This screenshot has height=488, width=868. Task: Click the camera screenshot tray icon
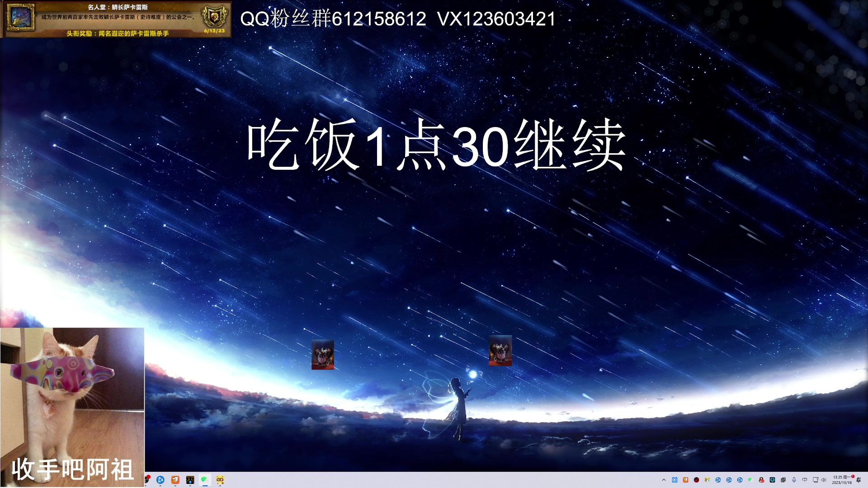(783, 480)
